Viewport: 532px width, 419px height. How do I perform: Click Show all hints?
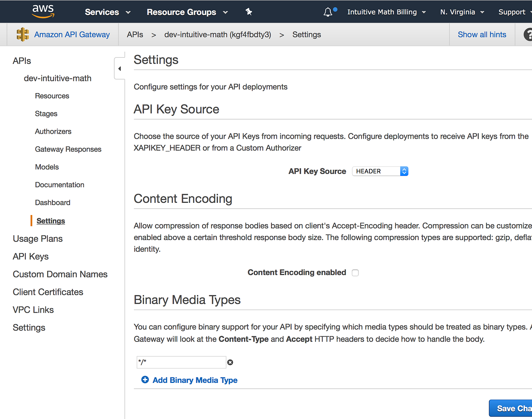pyautogui.click(x=482, y=34)
